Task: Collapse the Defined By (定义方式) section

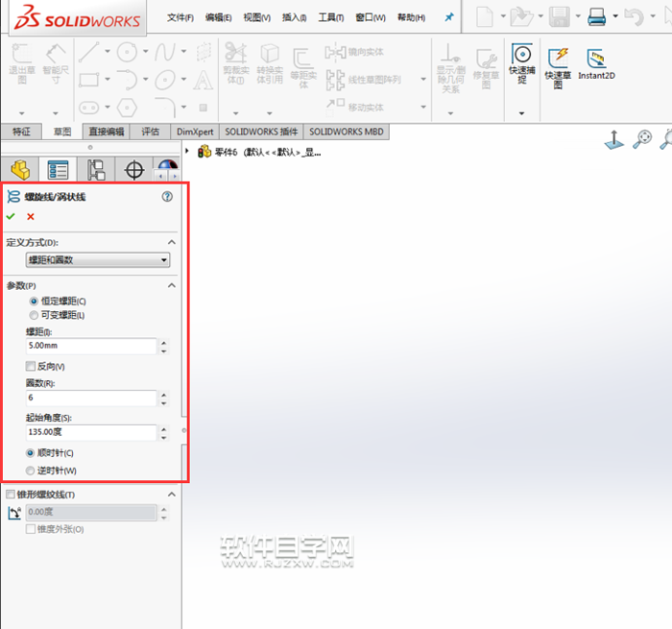Action: coord(172,242)
